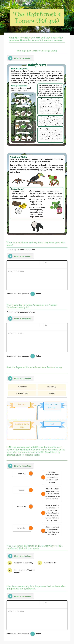Play Listen to instructions for the canopy checkbox question
74x644 pixels.
pyautogui.click(x=20, y=556)
